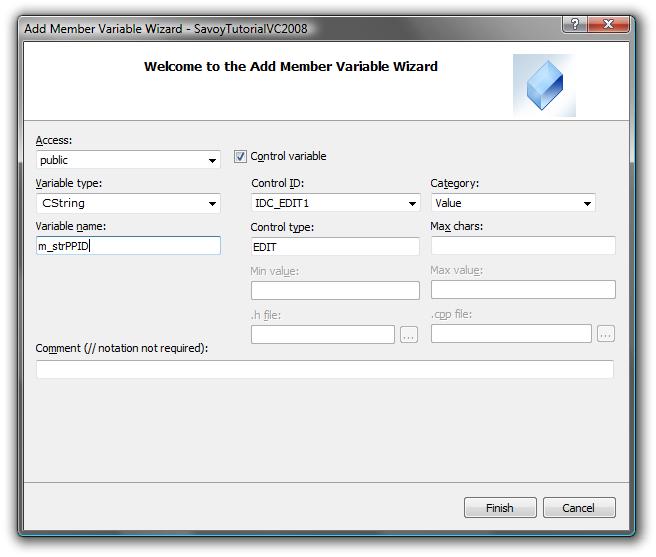Click the .h file text field
The width and height of the screenshot is (656, 557).
[x=322, y=335]
